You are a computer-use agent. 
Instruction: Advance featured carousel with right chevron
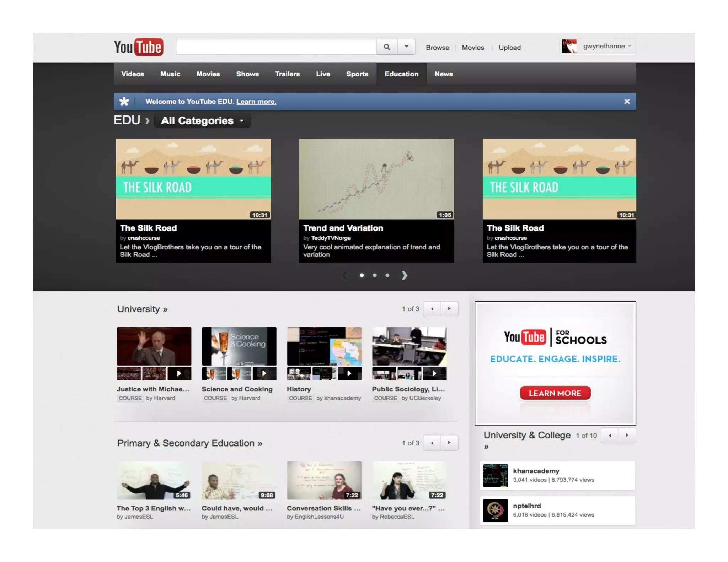pyautogui.click(x=404, y=275)
